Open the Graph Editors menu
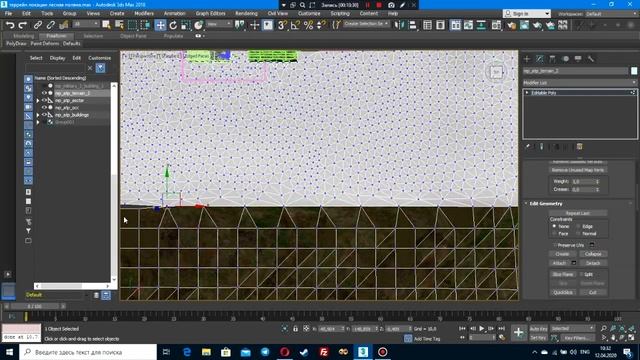The width and height of the screenshot is (640, 360). [210, 13]
